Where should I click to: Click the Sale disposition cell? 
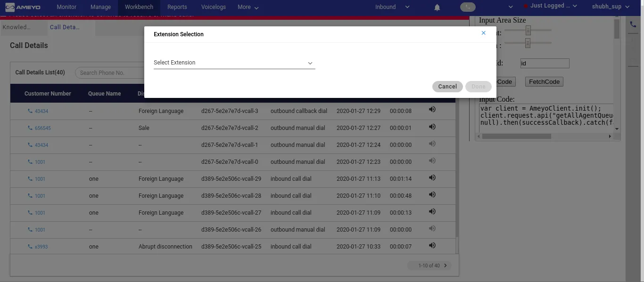point(144,128)
